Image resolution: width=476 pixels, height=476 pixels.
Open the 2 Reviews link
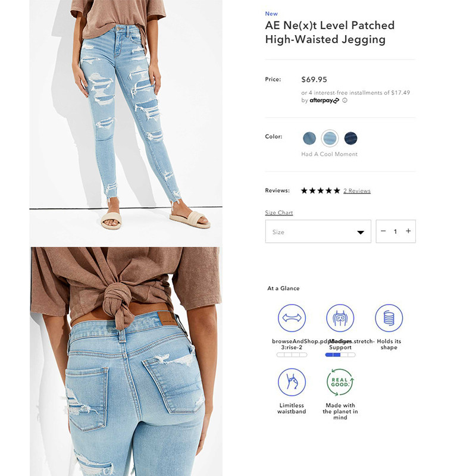357,191
